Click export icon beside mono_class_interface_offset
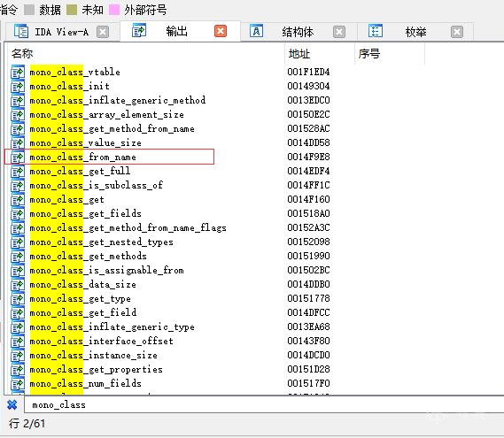This screenshot has width=504, height=438. click(18, 341)
